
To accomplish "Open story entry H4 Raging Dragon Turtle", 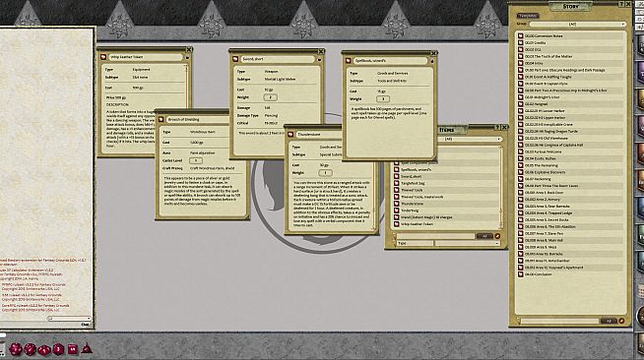I will tap(520, 131).
